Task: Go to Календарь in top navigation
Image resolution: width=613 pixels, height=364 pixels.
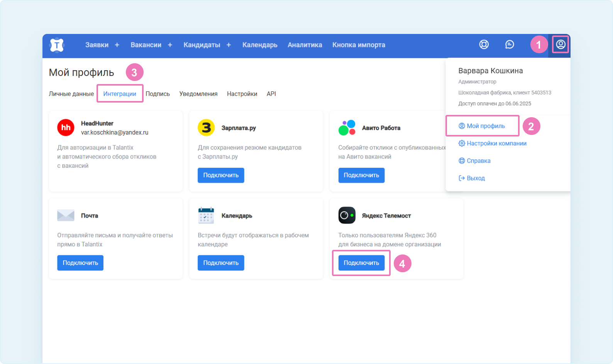Action: (x=260, y=45)
